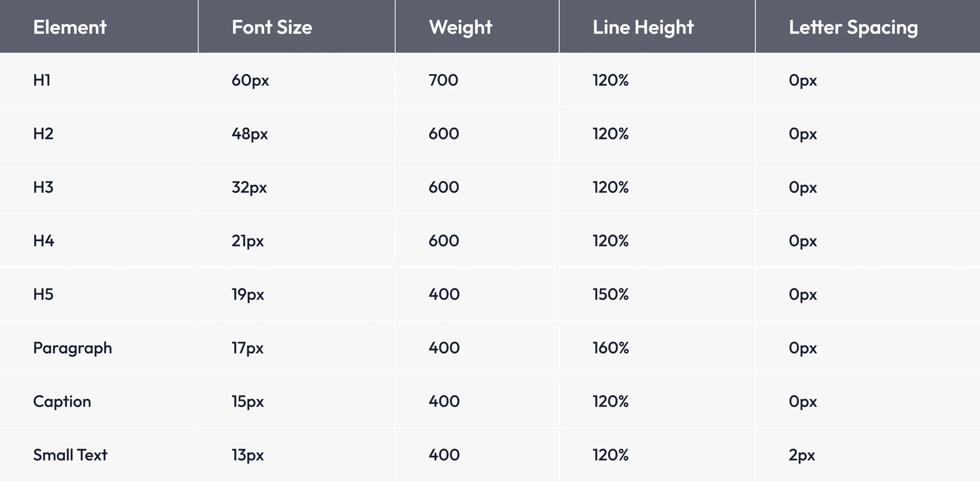Select the 160% line height value
The image size is (980, 481).
coord(611,348)
